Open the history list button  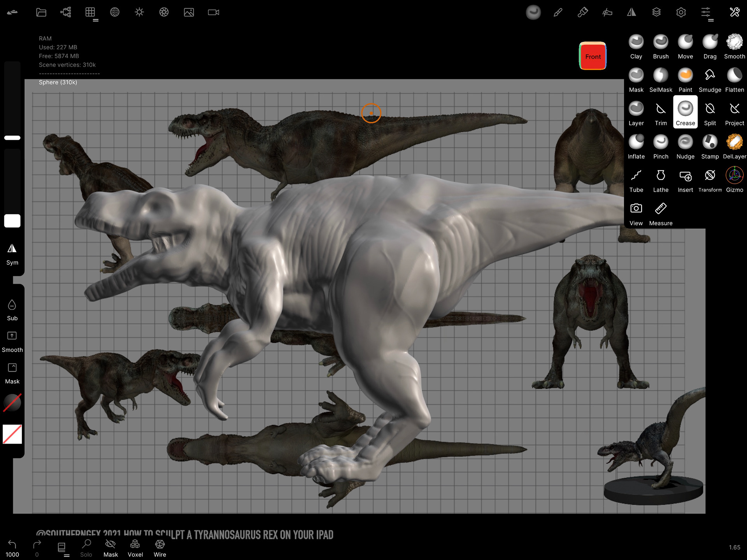pos(62,548)
